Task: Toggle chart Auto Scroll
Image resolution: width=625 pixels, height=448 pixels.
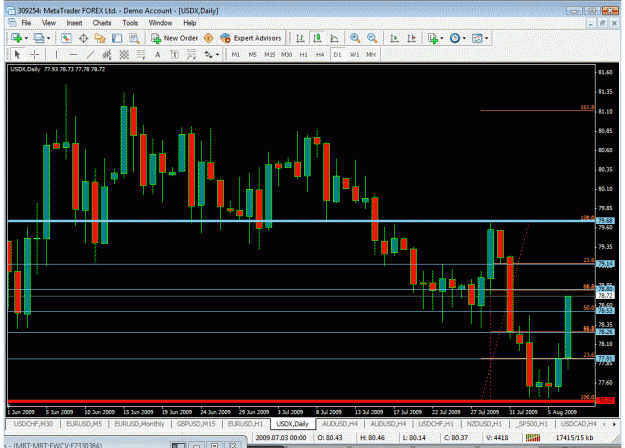Action: (x=394, y=38)
